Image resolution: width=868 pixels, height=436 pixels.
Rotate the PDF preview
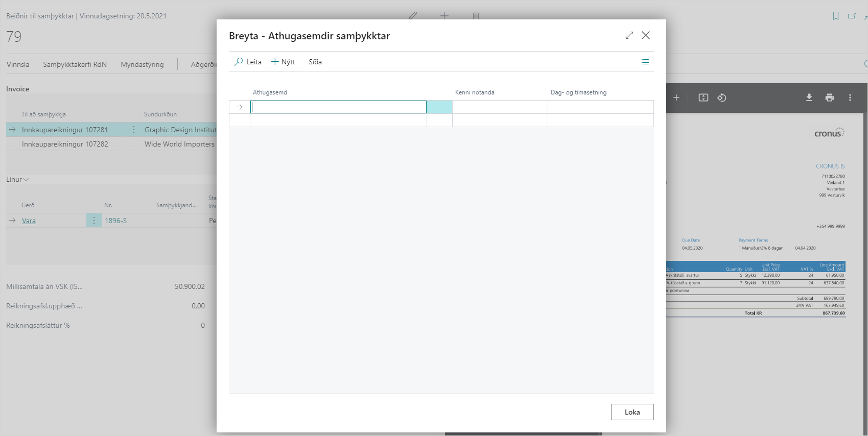(x=721, y=98)
